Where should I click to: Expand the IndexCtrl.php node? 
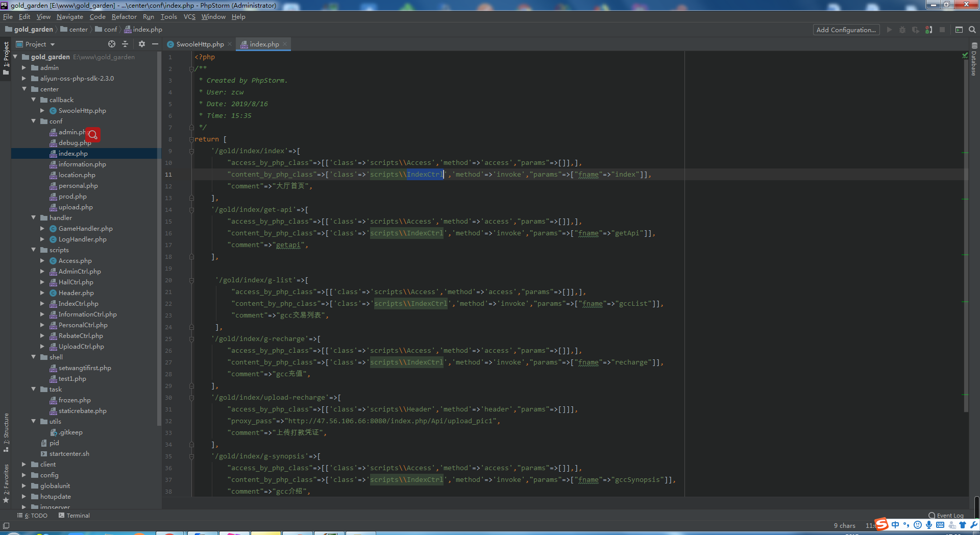pos(42,303)
